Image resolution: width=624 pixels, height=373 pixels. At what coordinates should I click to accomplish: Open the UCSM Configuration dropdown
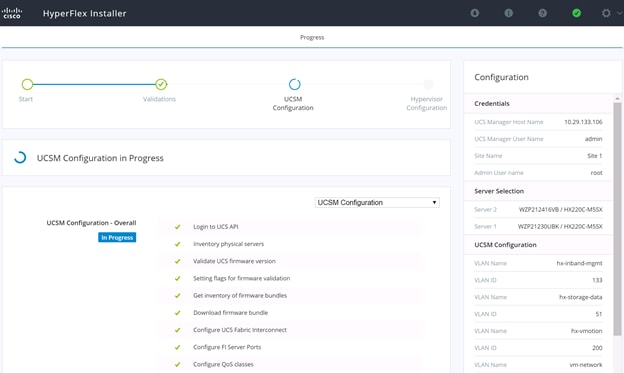(377, 202)
